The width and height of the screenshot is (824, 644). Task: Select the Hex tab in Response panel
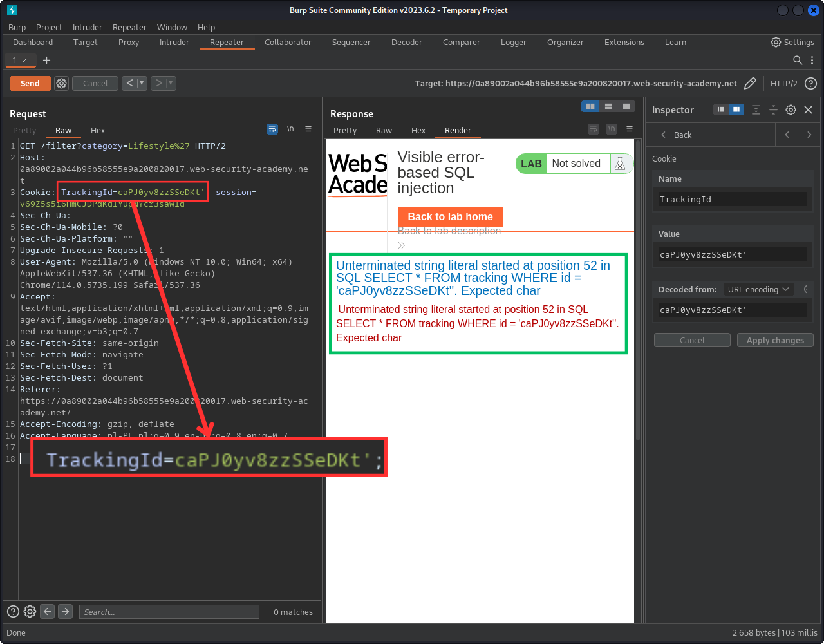(x=418, y=130)
